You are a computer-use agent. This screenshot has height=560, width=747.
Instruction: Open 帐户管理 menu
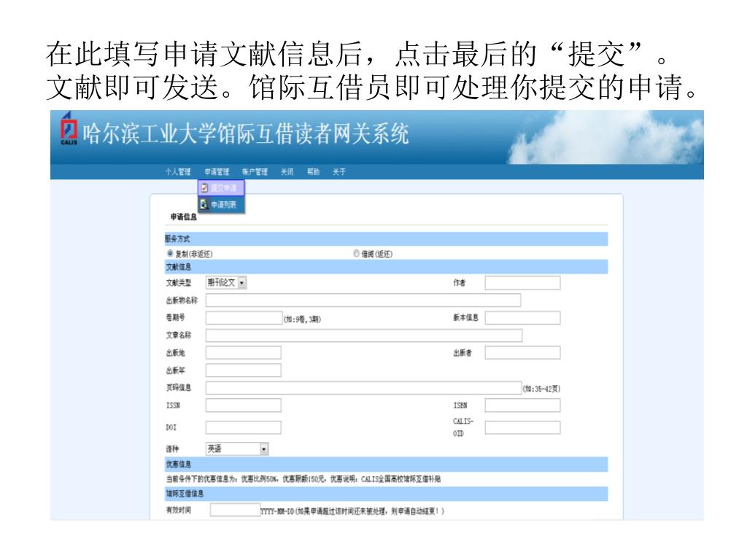tap(255, 172)
